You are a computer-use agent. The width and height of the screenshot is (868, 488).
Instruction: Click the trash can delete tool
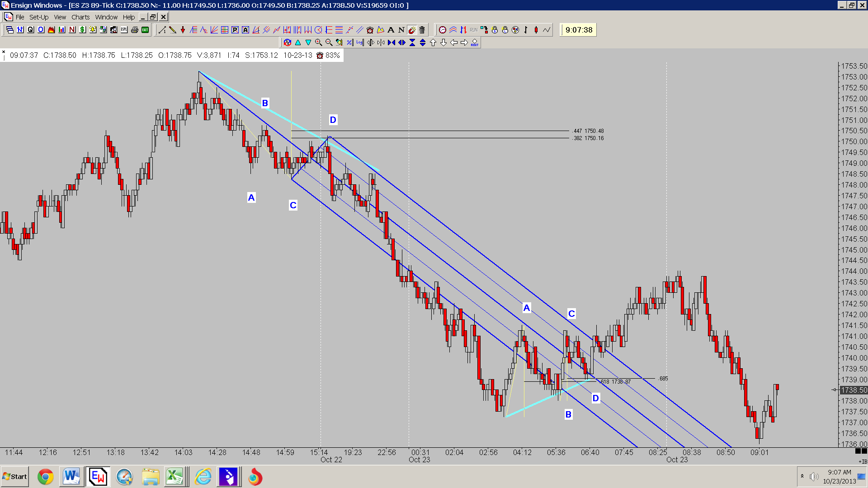422,30
